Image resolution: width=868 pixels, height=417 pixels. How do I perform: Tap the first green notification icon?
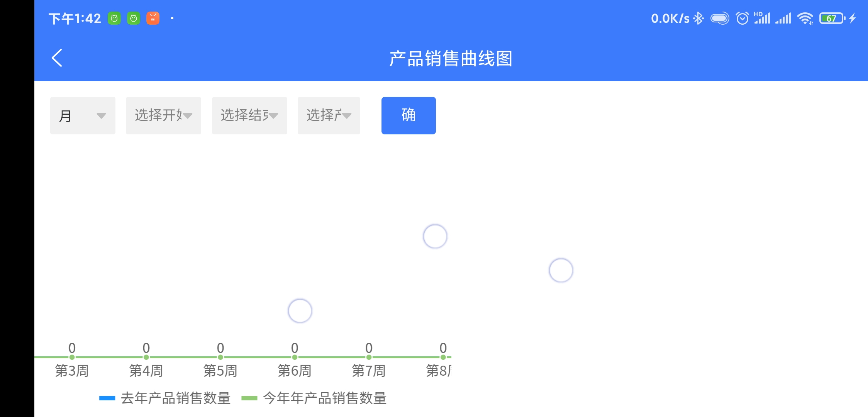click(x=114, y=18)
